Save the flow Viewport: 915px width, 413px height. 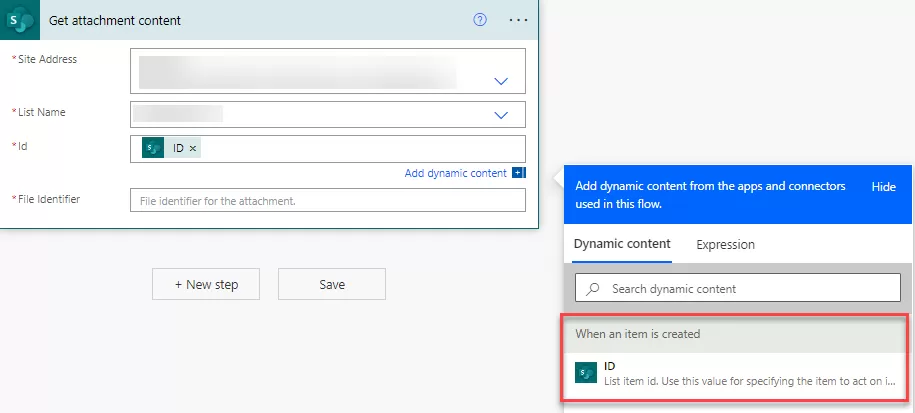tap(331, 285)
